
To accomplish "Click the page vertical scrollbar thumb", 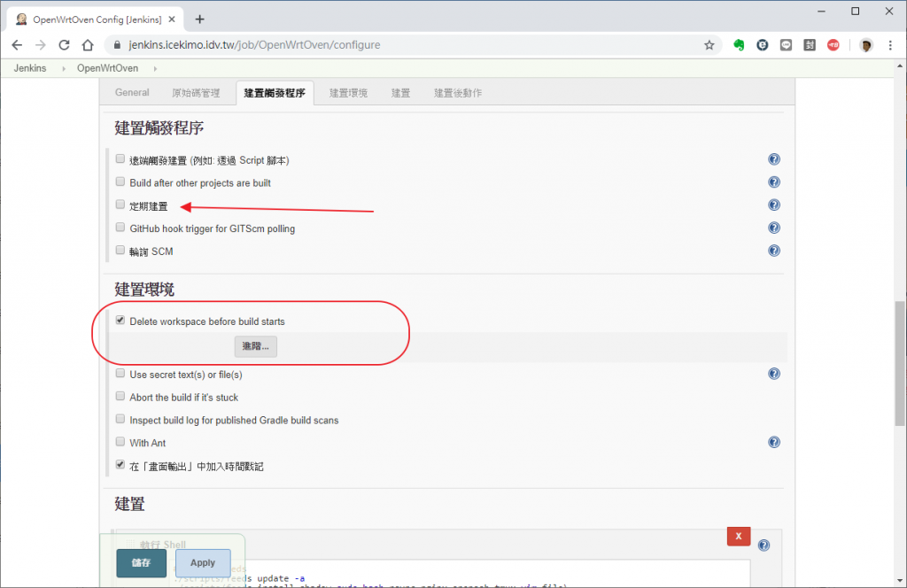I will pos(900,363).
